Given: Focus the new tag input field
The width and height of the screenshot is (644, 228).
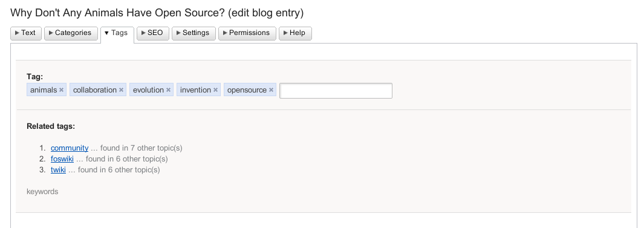Looking at the screenshot, I should pyautogui.click(x=336, y=91).
